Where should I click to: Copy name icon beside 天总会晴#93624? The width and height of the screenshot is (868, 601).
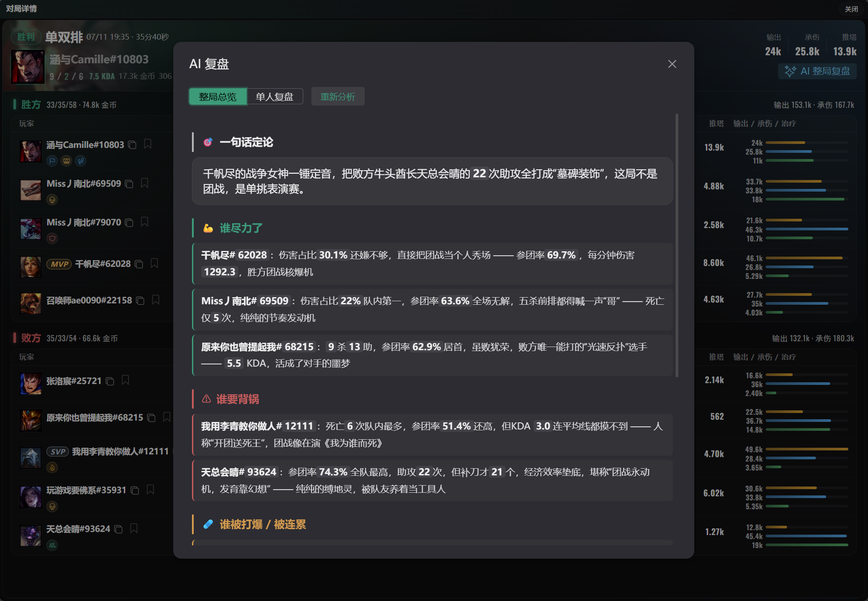coord(118,529)
